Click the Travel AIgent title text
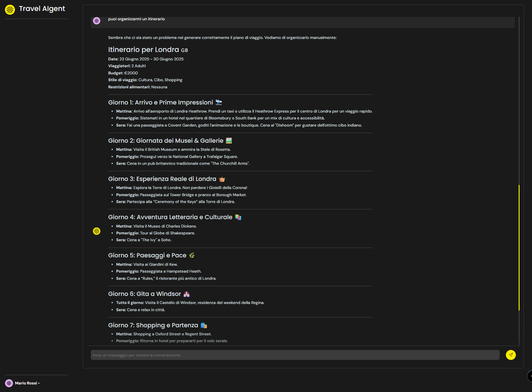 [42, 9]
